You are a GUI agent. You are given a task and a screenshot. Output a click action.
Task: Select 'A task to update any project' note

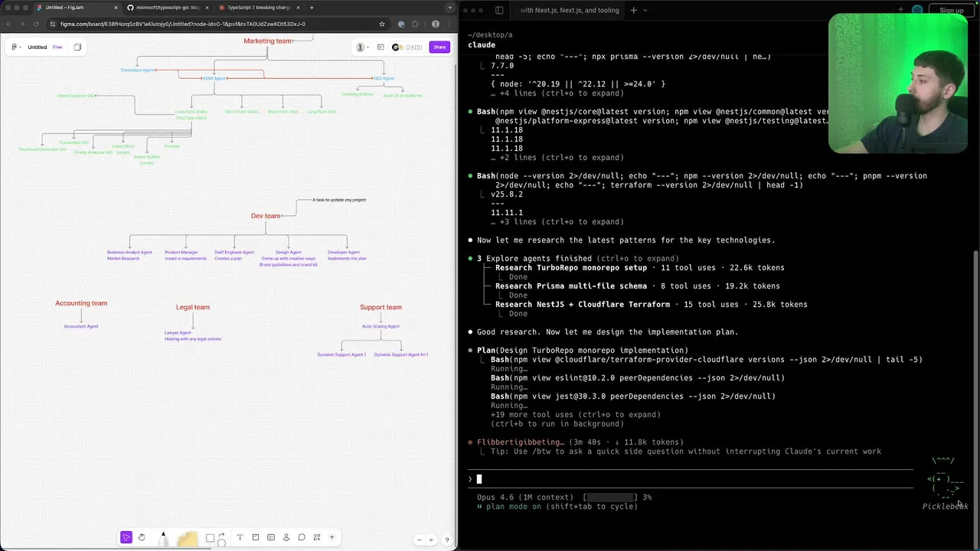pyautogui.click(x=339, y=200)
